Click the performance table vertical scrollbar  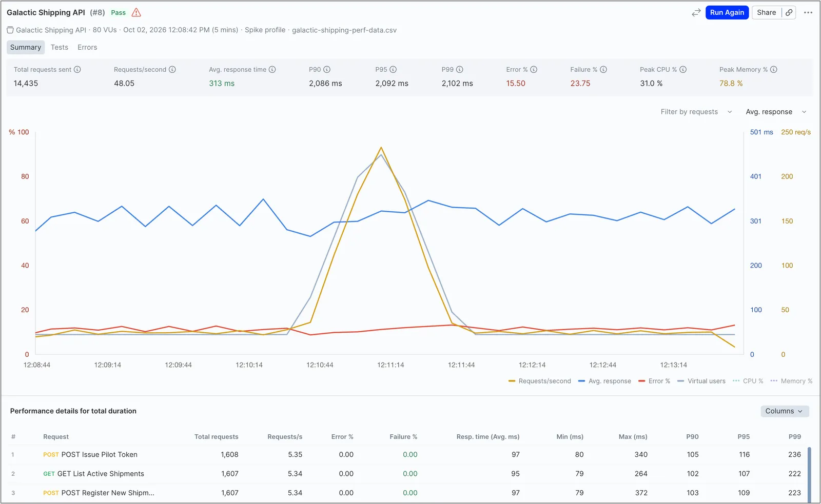[x=809, y=475]
